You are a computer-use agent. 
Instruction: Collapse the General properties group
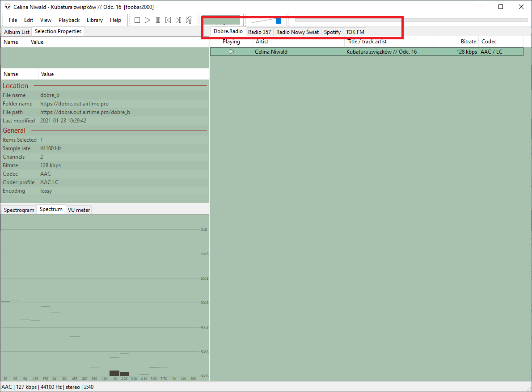coord(14,131)
